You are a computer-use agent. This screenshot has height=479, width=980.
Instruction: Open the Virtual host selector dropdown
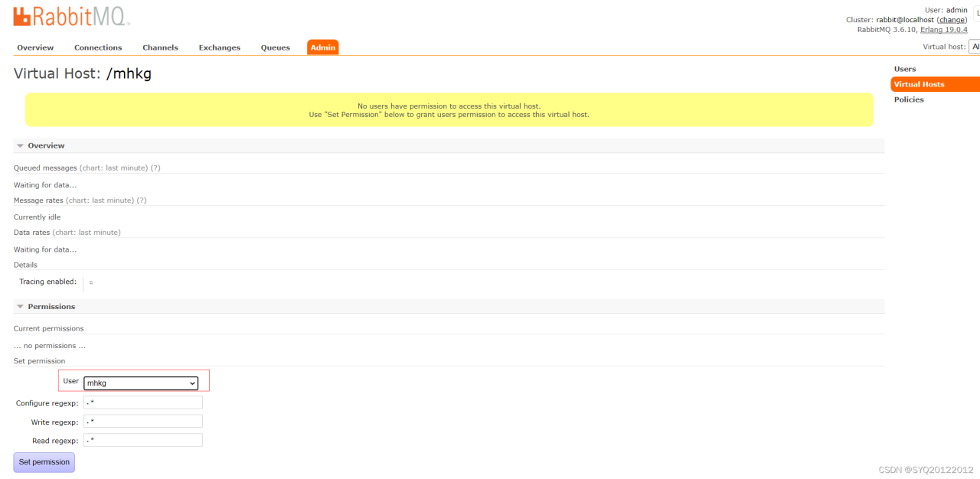point(974,47)
